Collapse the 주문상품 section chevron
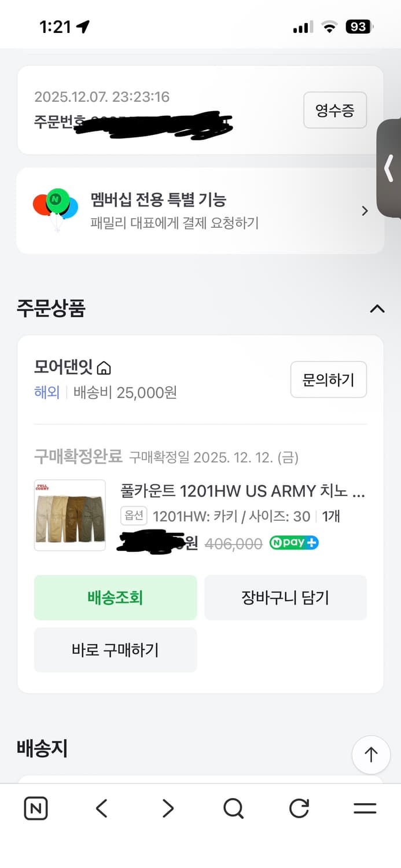 point(377,309)
